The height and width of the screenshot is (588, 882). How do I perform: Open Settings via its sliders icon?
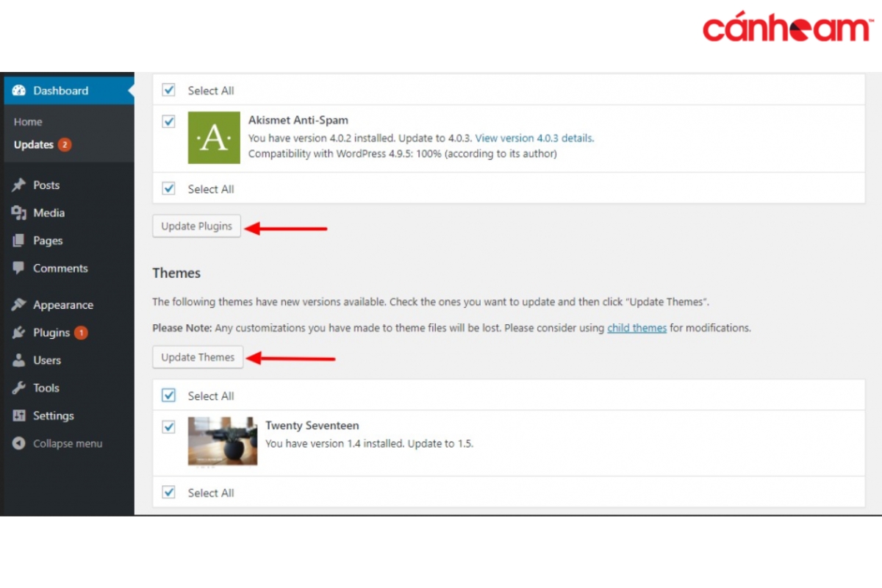[19, 416]
